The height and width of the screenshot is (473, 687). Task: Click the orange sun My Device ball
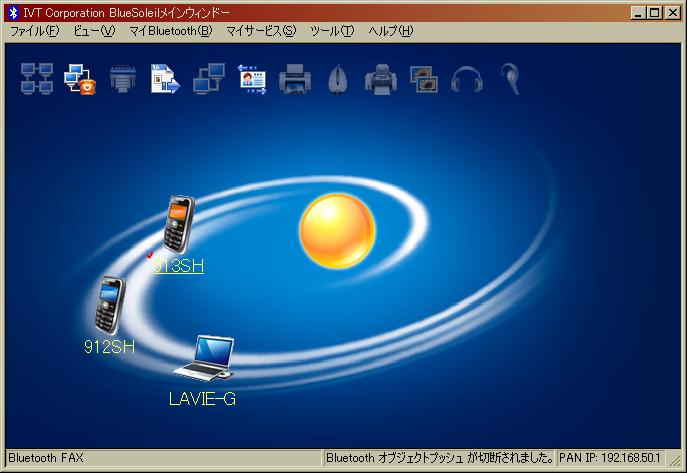point(337,231)
